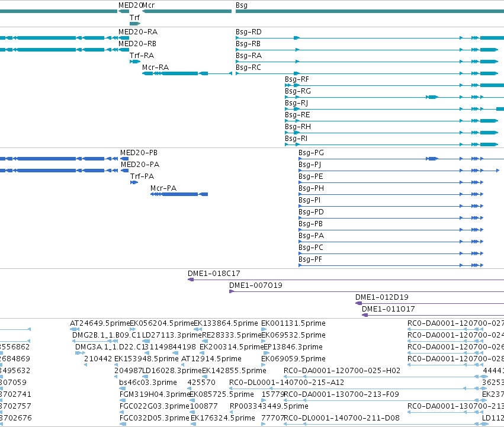
Task: Click EST AT24649.5prime
Action: coord(99,323)
